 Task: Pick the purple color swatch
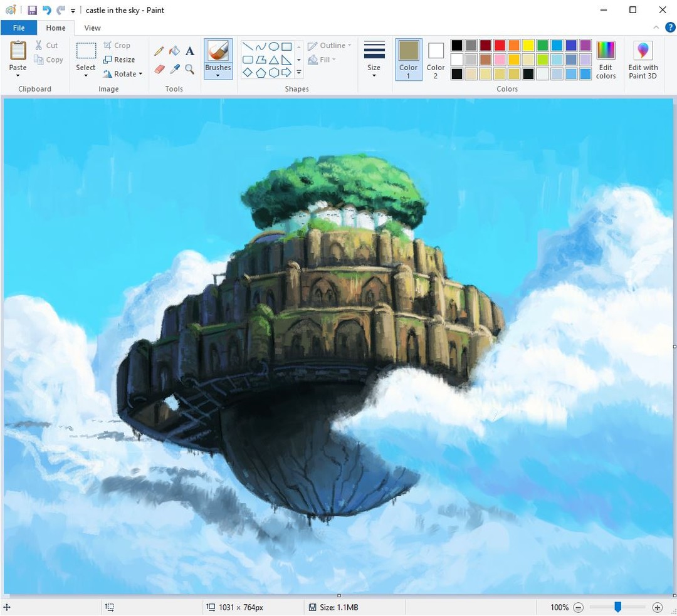(x=585, y=45)
